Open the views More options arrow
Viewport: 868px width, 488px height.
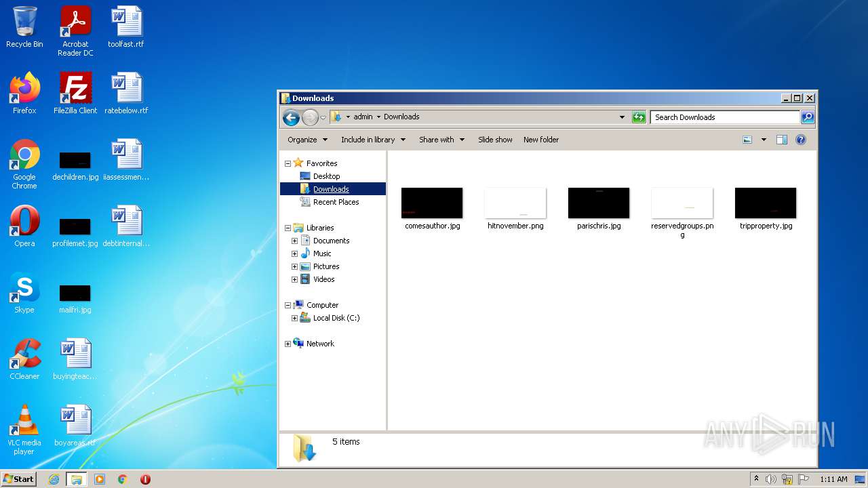(764, 140)
